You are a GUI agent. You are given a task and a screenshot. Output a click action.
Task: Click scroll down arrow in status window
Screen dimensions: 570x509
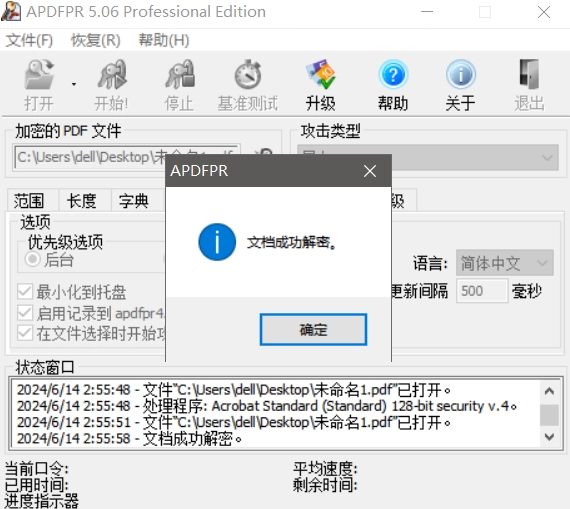549,436
